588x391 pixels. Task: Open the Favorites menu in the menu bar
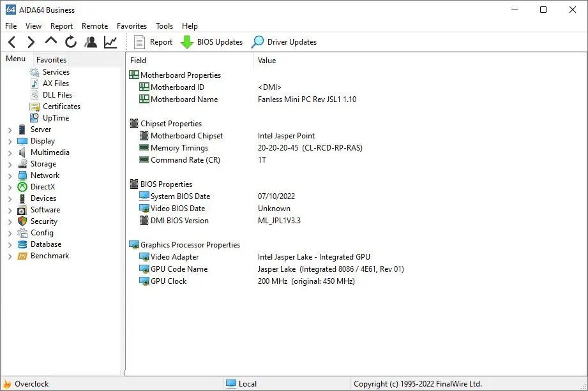(x=132, y=26)
